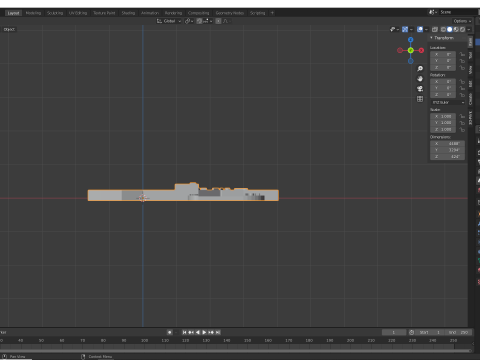Jump to the start frame
480x360 pixels.
184,332
